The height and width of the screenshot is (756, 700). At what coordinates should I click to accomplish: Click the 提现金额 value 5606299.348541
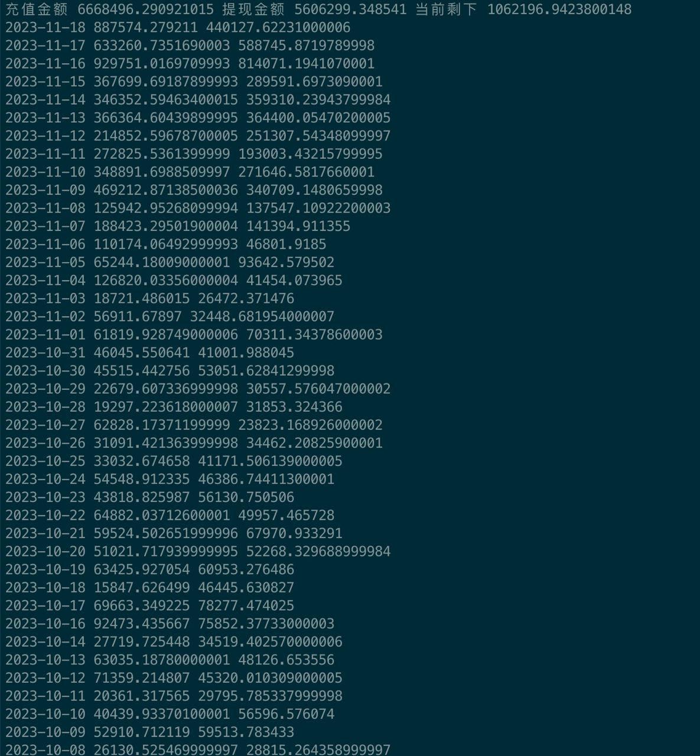[x=350, y=9]
